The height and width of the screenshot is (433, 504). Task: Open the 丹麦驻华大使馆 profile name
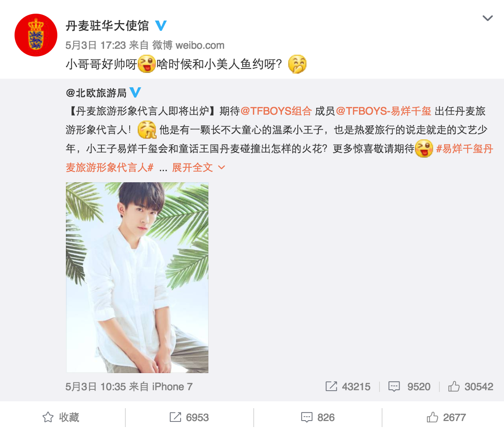107,26
